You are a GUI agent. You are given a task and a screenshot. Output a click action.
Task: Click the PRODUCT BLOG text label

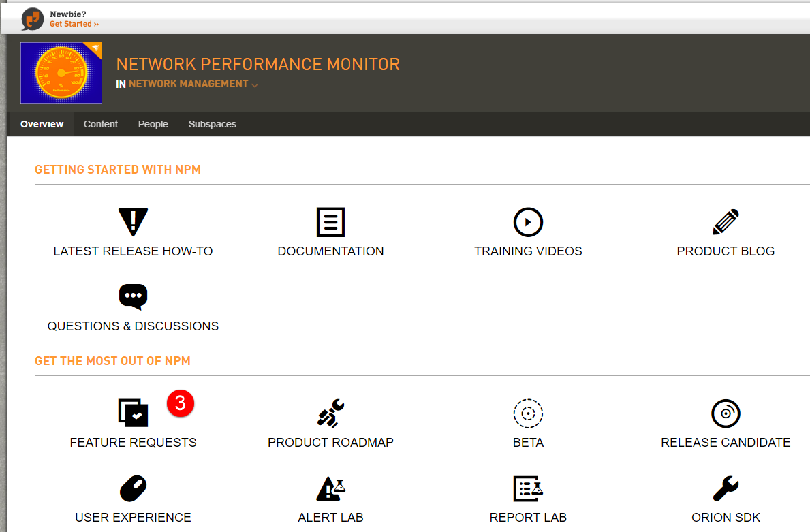click(x=726, y=251)
